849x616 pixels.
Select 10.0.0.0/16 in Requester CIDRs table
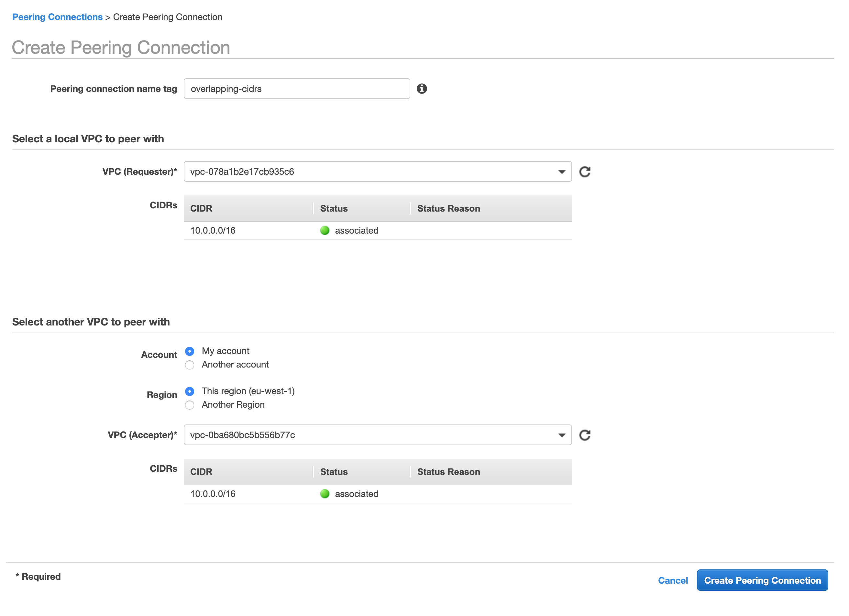tap(213, 231)
